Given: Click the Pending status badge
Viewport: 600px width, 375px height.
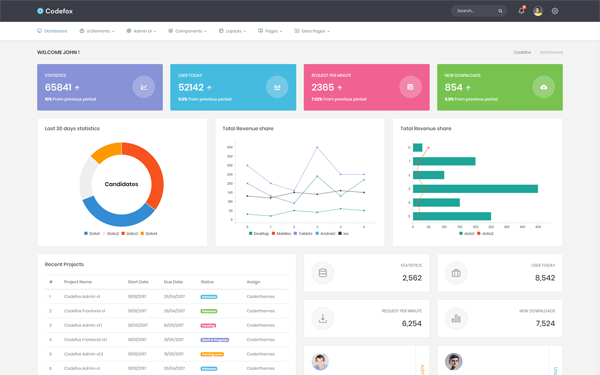Looking at the screenshot, I should pyautogui.click(x=208, y=326).
